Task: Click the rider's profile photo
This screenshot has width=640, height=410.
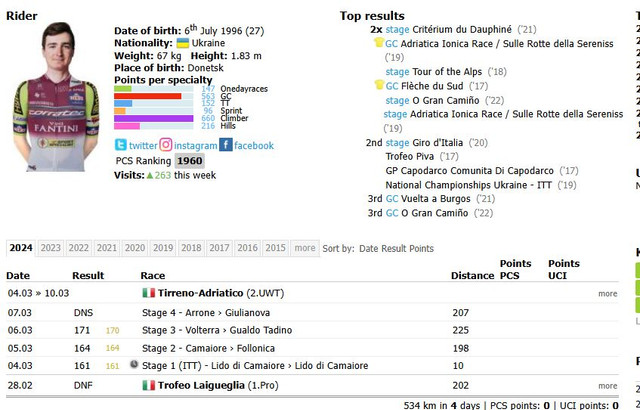Action: click(x=72, y=82)
